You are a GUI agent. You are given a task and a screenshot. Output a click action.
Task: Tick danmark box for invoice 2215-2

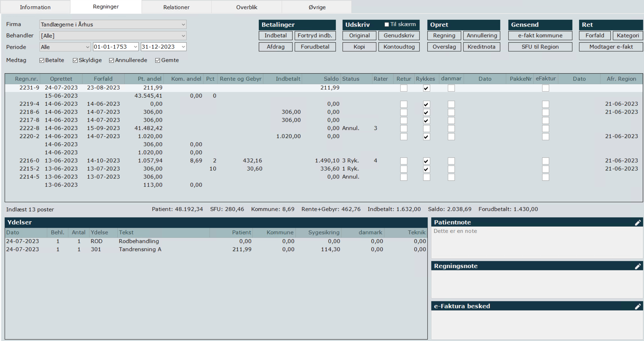tap(451, 169)
